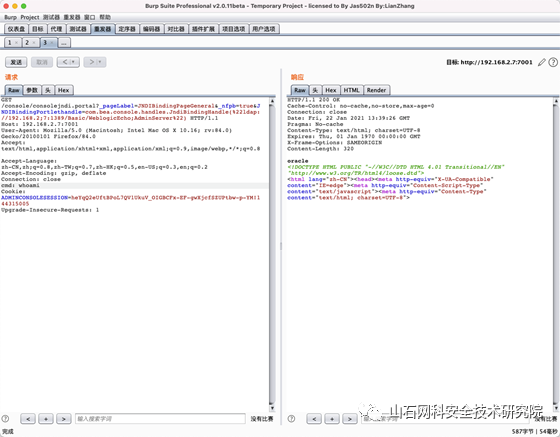The image size is (560, 437).
Task: Switch to the 定序器 tab
Action: click(x=127, y=29)
